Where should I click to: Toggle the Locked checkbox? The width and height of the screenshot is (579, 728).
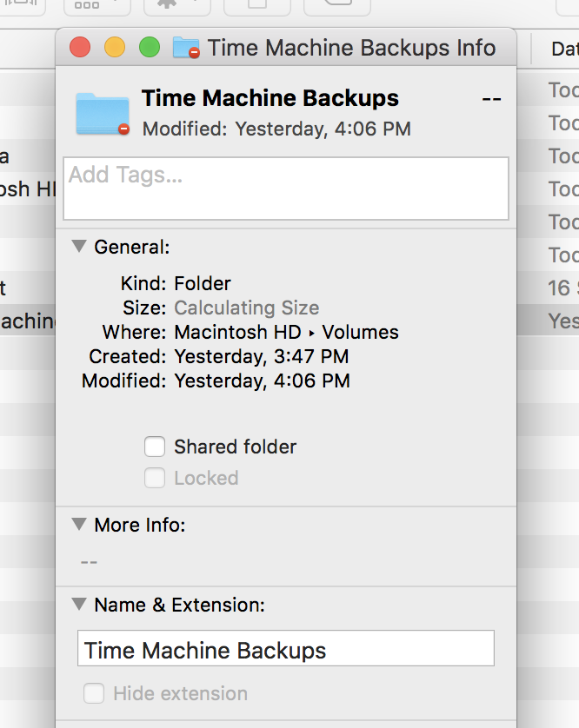click(154, 478)
